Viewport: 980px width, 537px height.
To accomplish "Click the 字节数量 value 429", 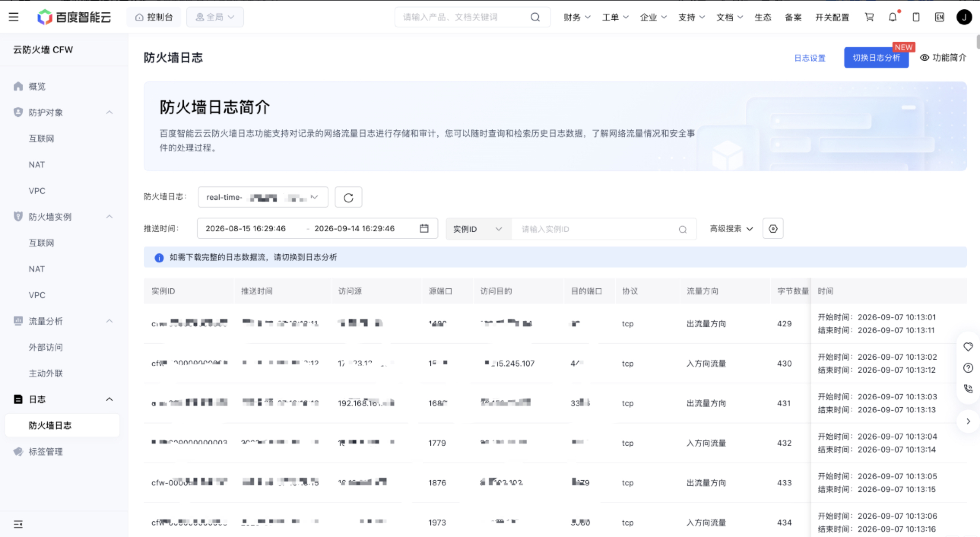I will (x=784, y=324).
